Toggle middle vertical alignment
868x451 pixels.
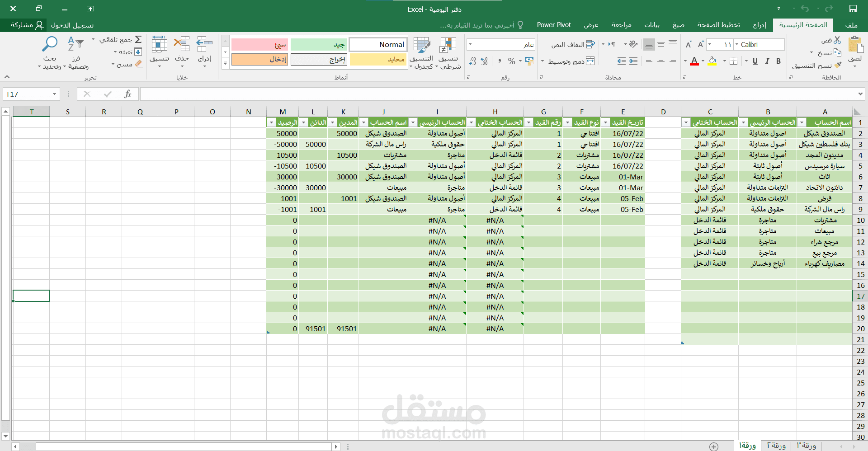[x=661, y=44]
